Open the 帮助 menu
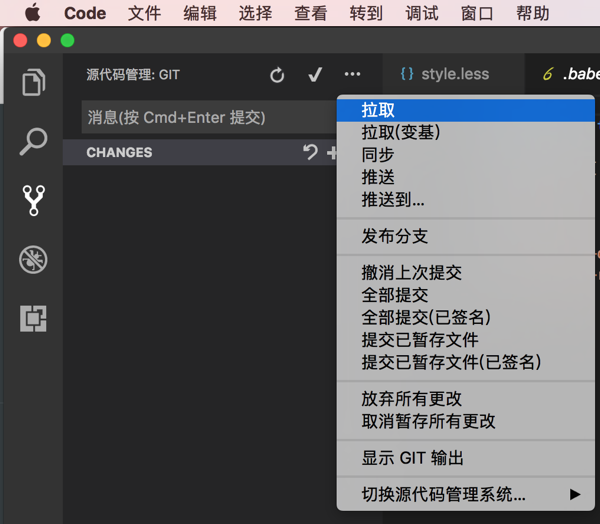Image resolution: width=600 pixels, height=524 pixels. [533, 13]
